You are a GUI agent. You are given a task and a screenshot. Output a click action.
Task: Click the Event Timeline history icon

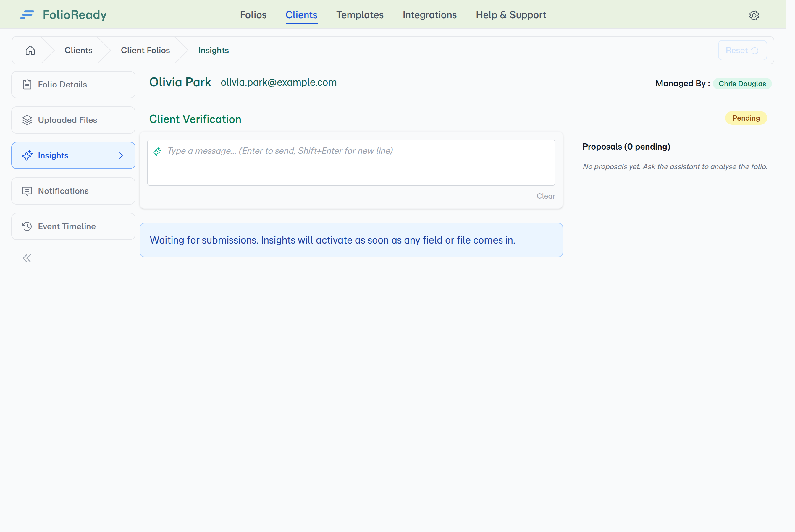point(27,226)
